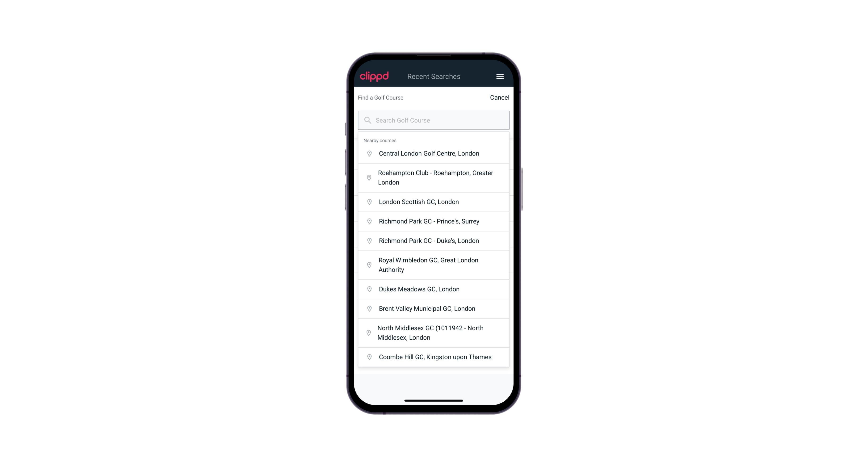Select Recent Searches header tab

(434, 76)
